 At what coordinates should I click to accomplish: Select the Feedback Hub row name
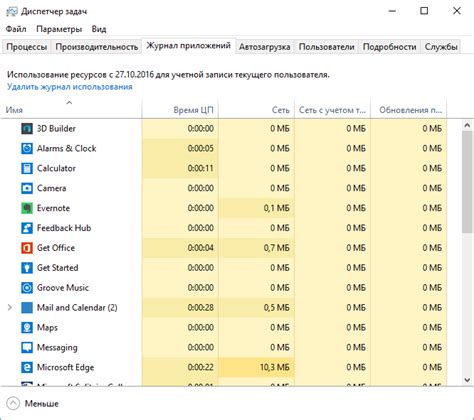[64, 228]
